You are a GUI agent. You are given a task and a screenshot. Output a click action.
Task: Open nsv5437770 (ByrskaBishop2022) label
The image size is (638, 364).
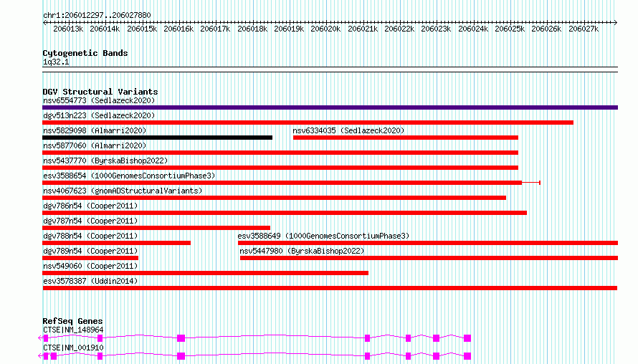(105, 161)
